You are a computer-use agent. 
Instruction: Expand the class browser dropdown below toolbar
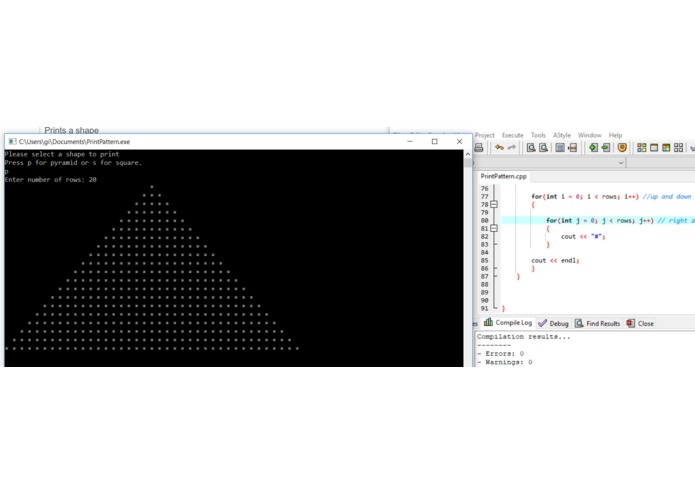621,163
